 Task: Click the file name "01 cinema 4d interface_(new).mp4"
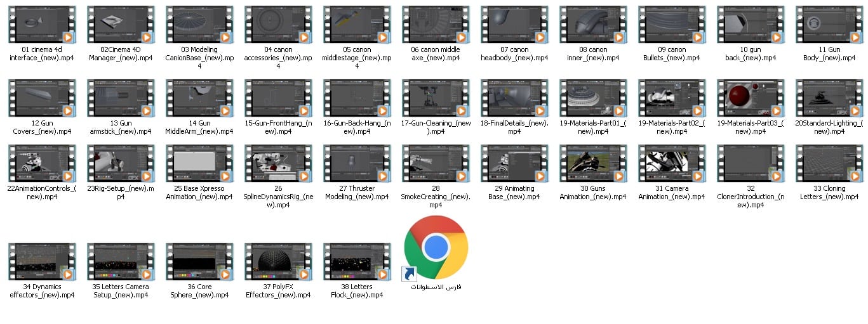(x=42, y=53)
